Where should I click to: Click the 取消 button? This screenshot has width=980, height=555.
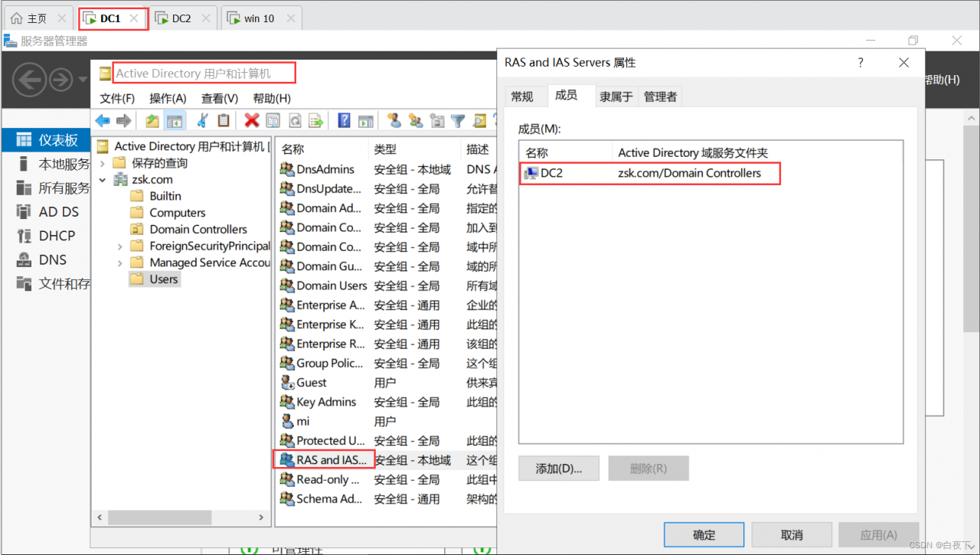coord(792,535)
